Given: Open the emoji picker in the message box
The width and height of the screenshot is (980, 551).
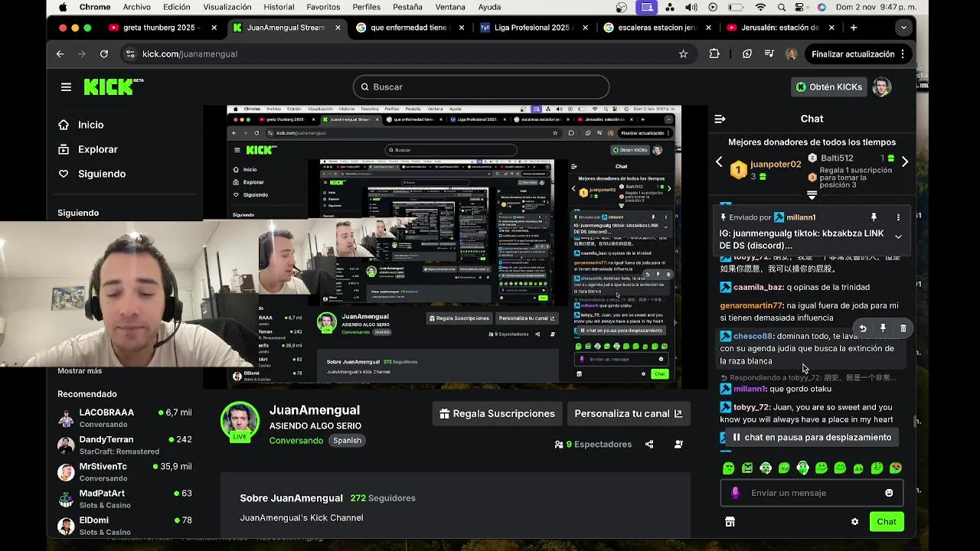Looking at the screenshot, I should click(889, 493).
